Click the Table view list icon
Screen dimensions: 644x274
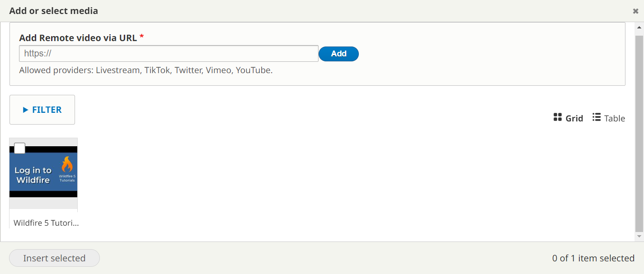tap(596, 117)
